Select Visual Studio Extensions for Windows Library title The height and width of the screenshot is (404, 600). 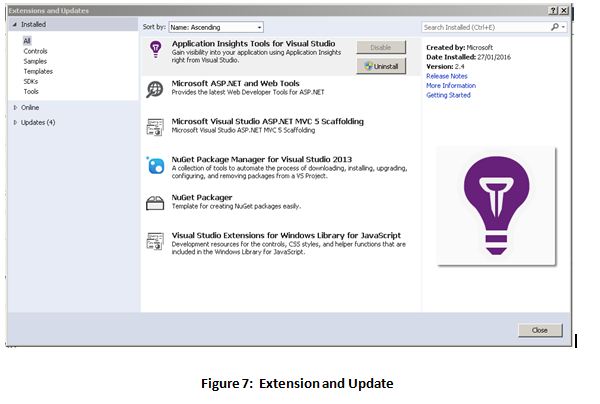pyautogui.click(x=286, y=235)
